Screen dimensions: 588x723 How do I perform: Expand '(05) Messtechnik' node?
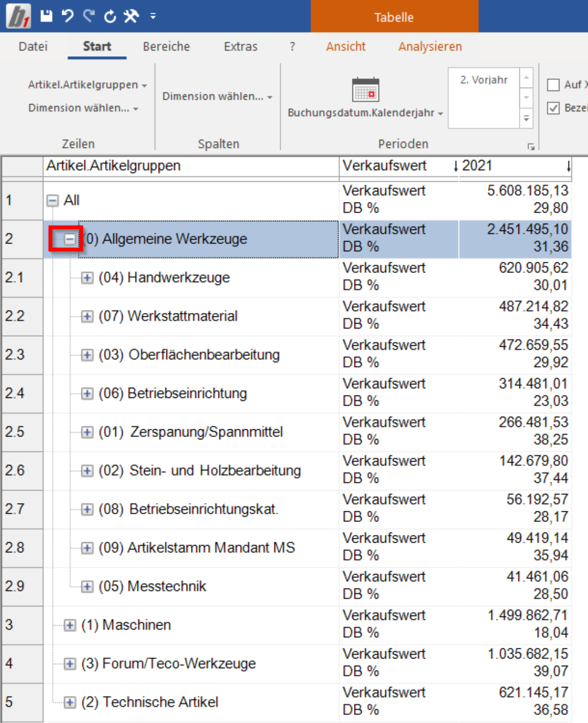87,587
